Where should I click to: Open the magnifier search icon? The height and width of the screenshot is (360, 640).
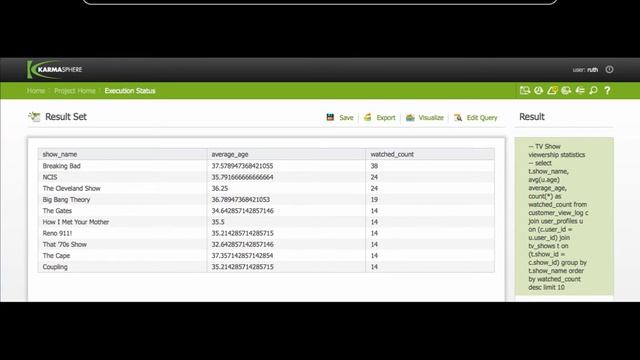point(593,90)
